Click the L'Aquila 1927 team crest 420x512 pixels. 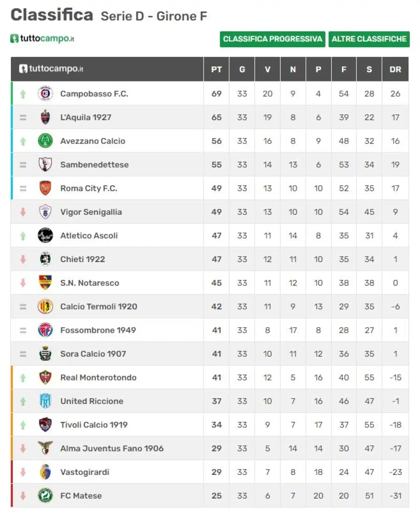(x=45, y=117)
